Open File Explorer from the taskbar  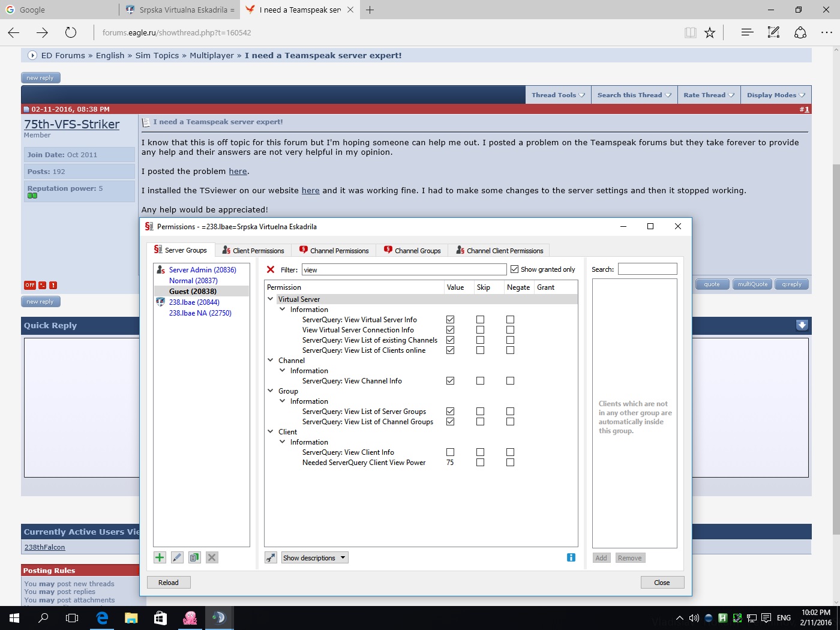click(x=131, y=618)
